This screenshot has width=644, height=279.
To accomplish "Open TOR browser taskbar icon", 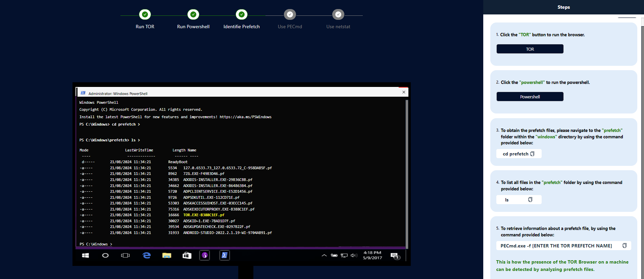I will (x=205, y=255).
